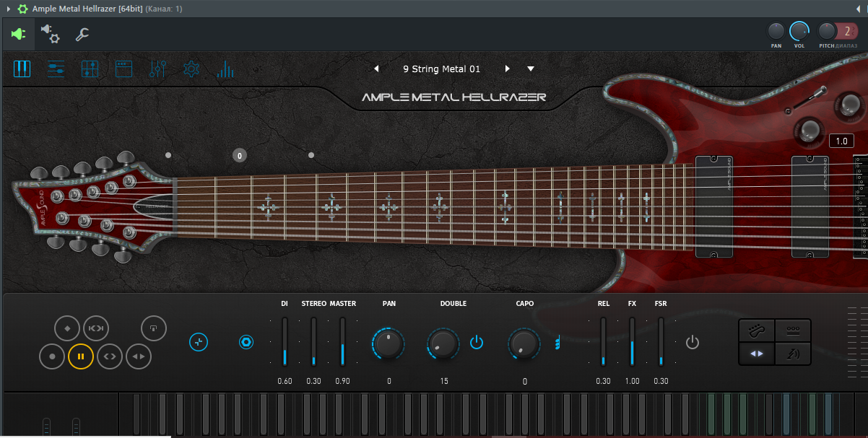Open the gear Settings panel
Screen dimensions: 868x438
pyautogui.click(x=191, y=69)
